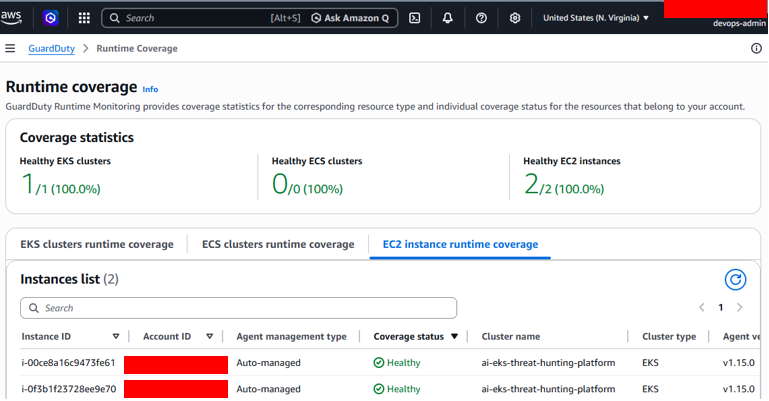Screen dimensions: 769x401
Task: Click Ask Amazon Q button
Action: pyautogui.click(x=351, y=18)
